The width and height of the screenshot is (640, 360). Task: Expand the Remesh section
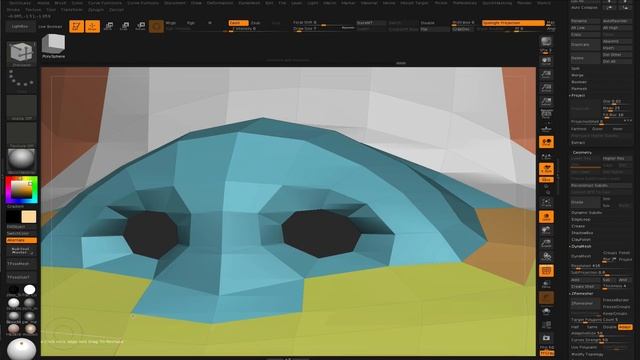579,88
